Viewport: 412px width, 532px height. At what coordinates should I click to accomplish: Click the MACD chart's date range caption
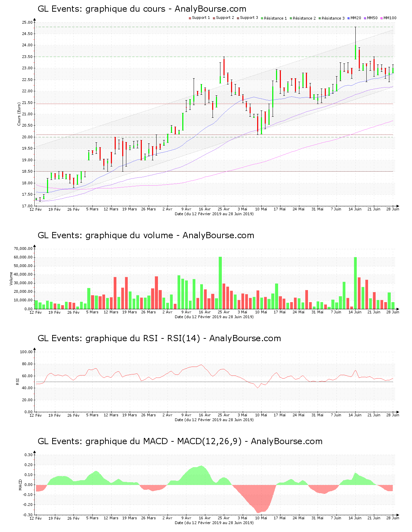214,523
